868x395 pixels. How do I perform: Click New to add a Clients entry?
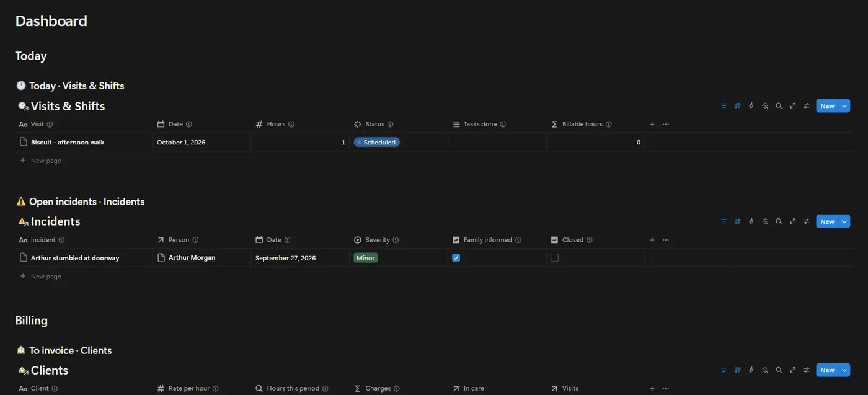[827, 370]
